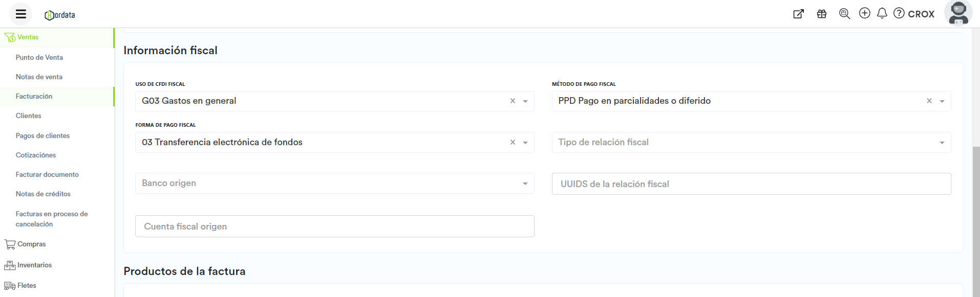Open the Banco origen dropdown
980x297 pixels.
click(x=525, y=184)
